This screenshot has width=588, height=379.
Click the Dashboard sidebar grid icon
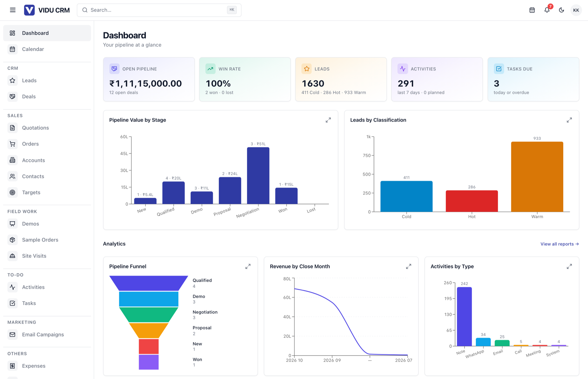[x=12, y=33]
